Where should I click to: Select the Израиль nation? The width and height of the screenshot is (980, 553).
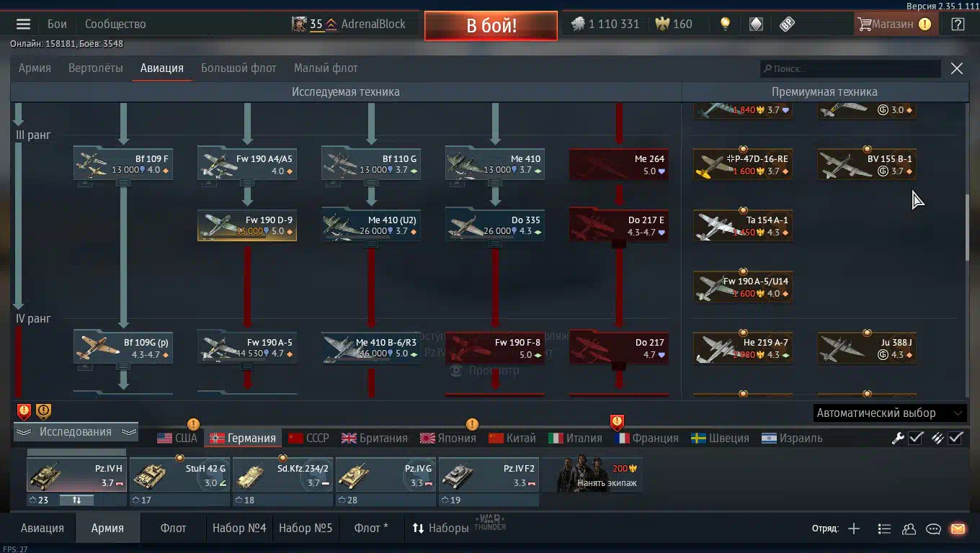[792, 438]
